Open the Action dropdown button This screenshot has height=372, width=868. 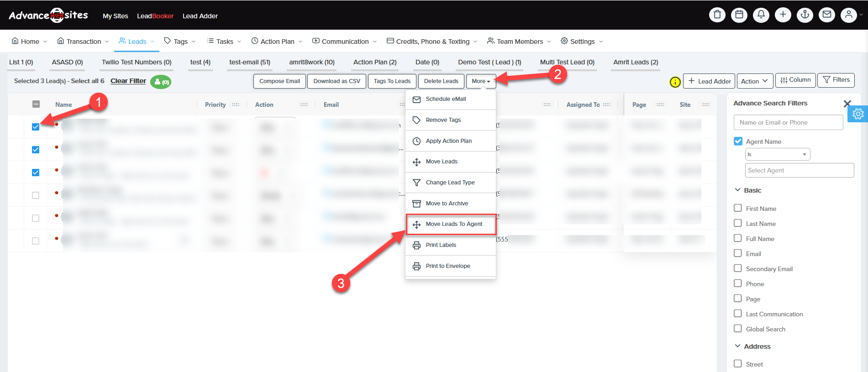[755, 81]
